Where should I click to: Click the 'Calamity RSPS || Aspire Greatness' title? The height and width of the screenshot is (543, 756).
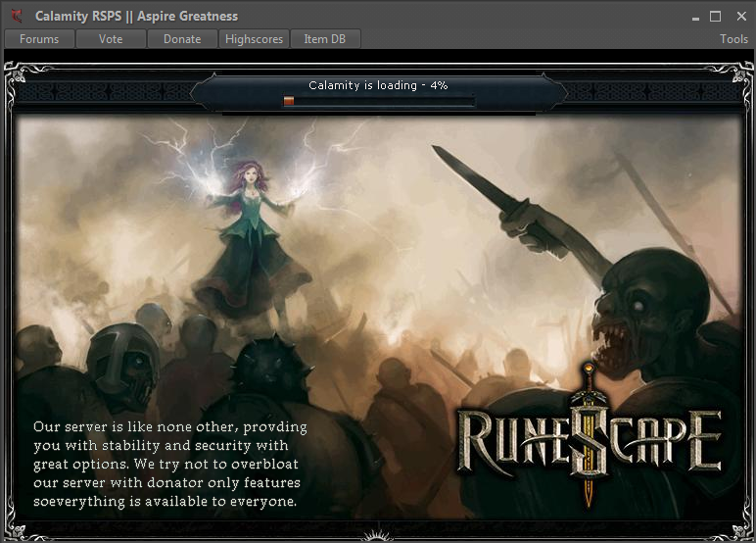tap(136, 16)
